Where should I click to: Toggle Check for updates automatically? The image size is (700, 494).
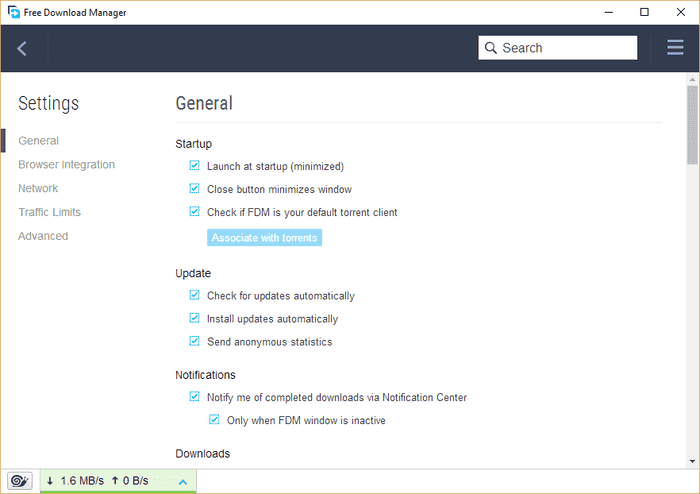tap(195, 296)
